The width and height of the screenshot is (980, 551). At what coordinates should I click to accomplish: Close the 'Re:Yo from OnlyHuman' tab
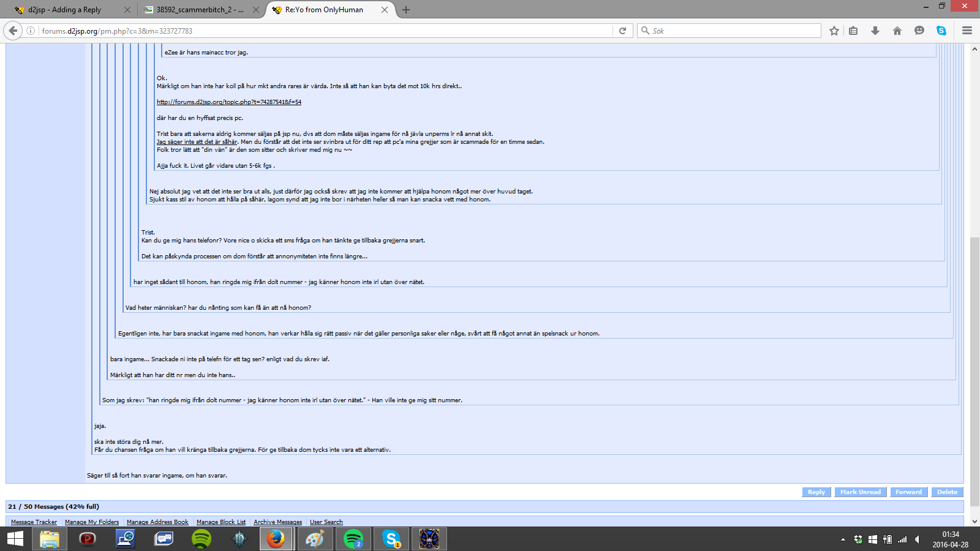(385, 10)
